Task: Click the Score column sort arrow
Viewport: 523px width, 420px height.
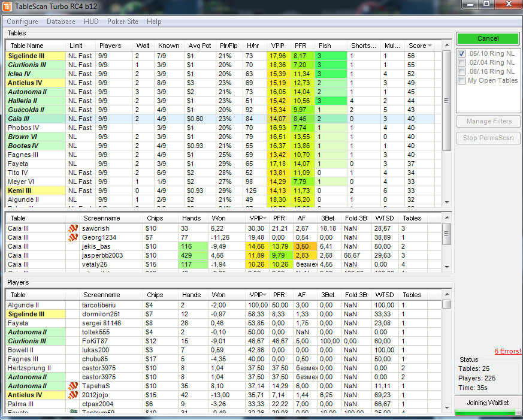Action: (x=430, y=46)
